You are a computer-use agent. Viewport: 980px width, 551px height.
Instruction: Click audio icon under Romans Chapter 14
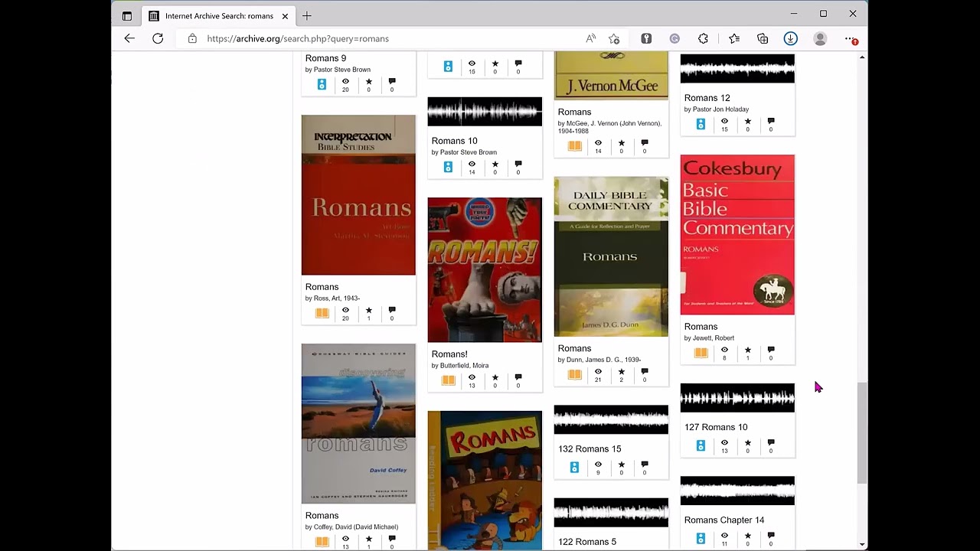point(701,539)
